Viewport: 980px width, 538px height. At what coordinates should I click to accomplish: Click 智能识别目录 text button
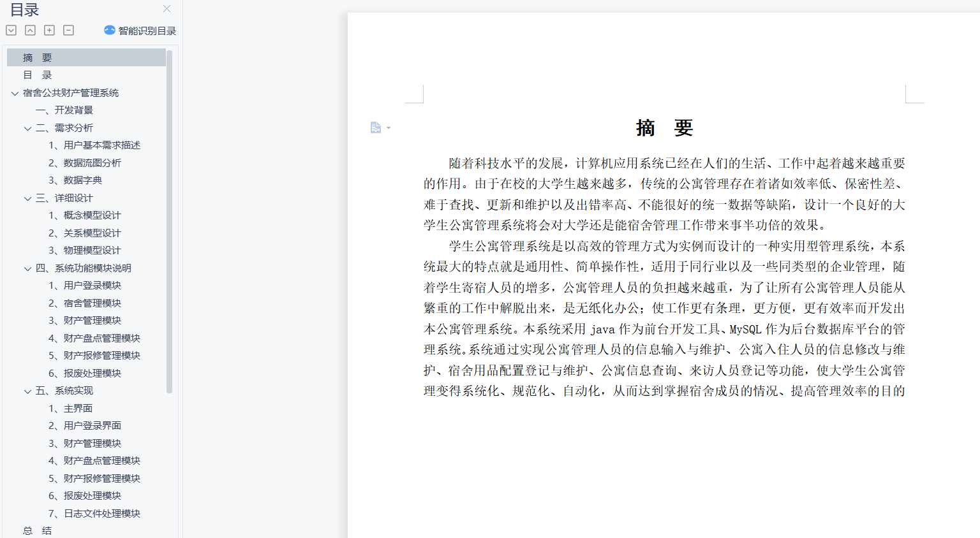point(147,31)
